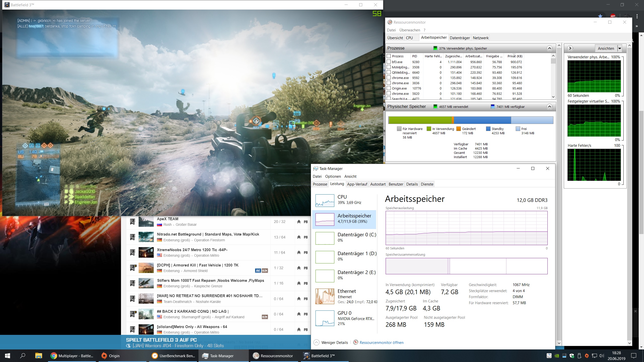Click the Ressourcenmonitor icon beside the link
Image resolution: width=644 pixels, height=362 pixels.
coord(355,342)
